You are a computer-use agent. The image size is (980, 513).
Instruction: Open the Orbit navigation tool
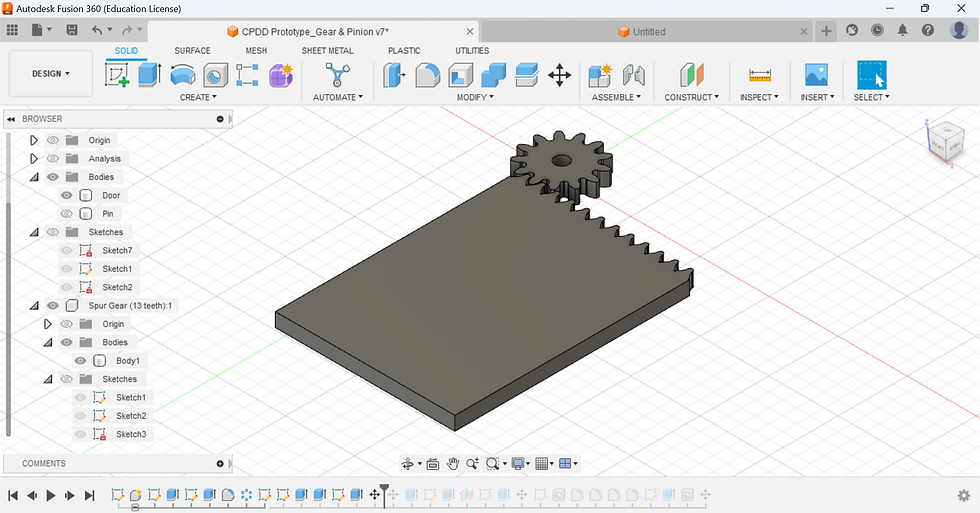tap(408, 464)
